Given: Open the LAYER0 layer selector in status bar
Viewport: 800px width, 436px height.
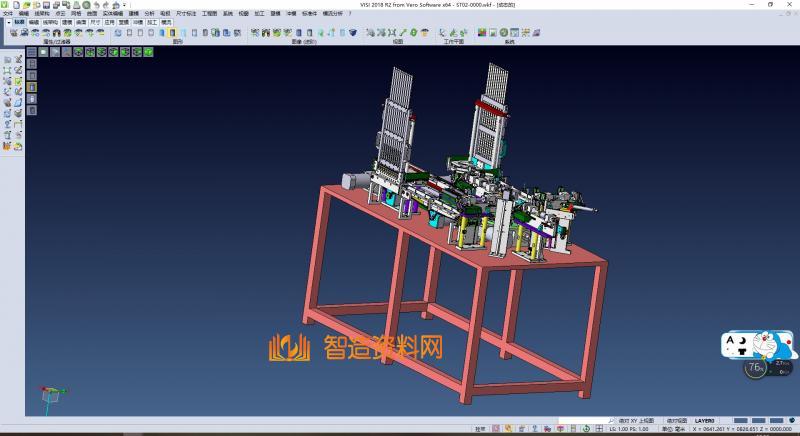Looking at the screenshot, I should (705, 420).
